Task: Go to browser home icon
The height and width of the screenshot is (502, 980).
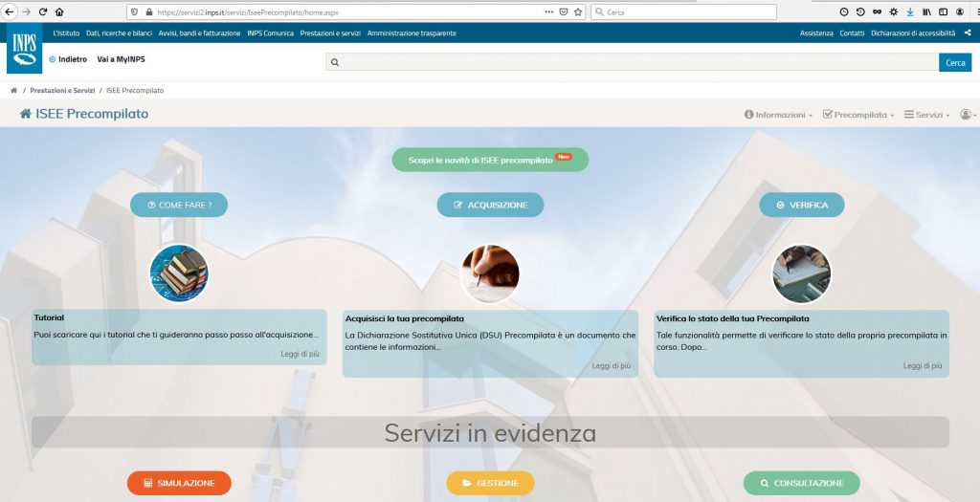Action: [x=59, y=11]
